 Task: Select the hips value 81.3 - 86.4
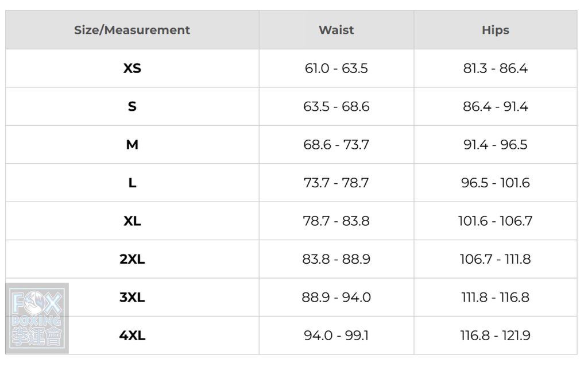[496, 68]
